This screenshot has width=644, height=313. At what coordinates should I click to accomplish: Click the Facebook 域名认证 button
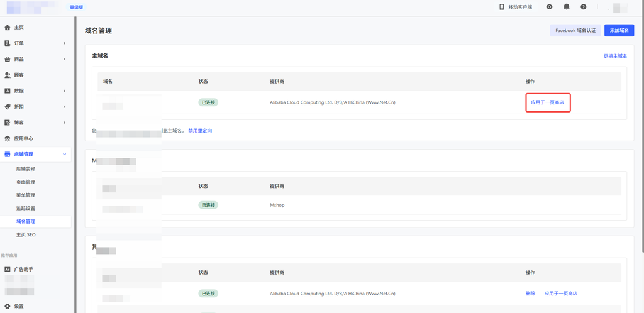click(x=575, y=30)
